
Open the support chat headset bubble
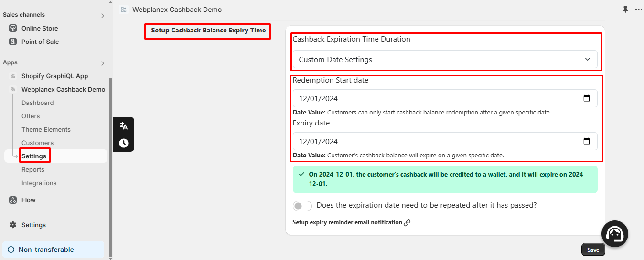click(x=614, y=234)
